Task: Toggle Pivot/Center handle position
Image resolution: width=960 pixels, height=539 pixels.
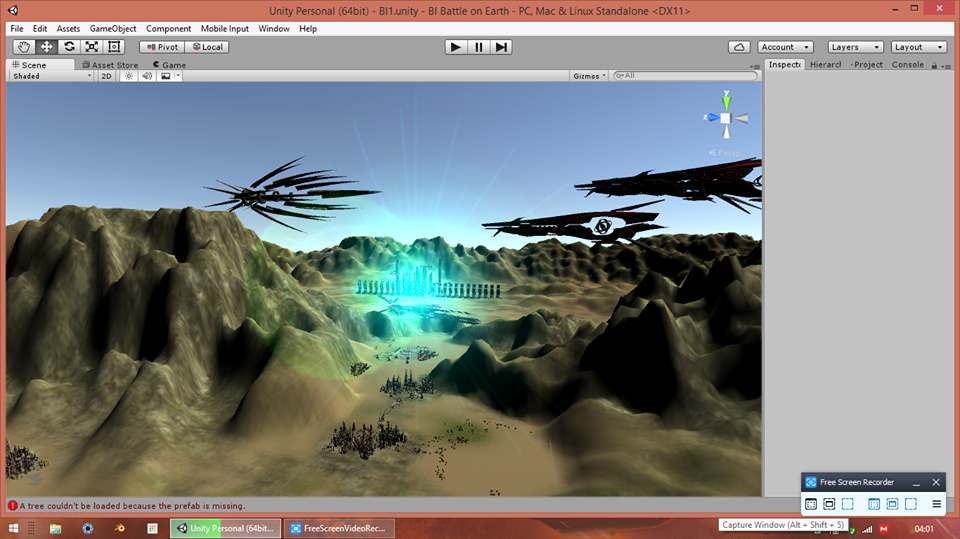Action: click(x=162, y=47)
